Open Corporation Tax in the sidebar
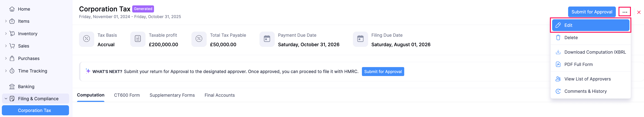The image size is (644, 117). (34, 110)
